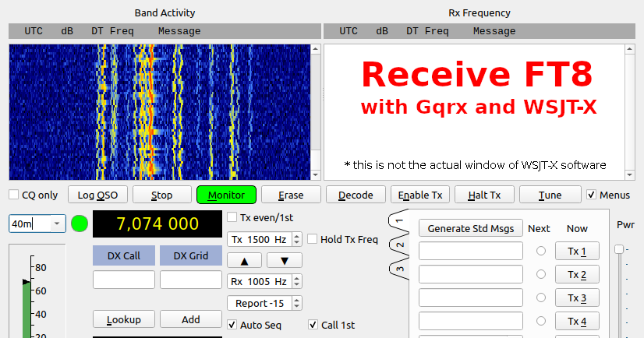Switch to tab 2 of message panel
The image size is (644, 338).
coord(400,245)
